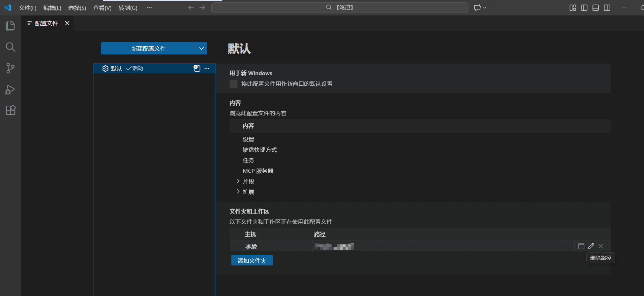Open the Copilot dropdown chevron in title bar
Screen dimensions: 644x296
[x=485, y=8]
